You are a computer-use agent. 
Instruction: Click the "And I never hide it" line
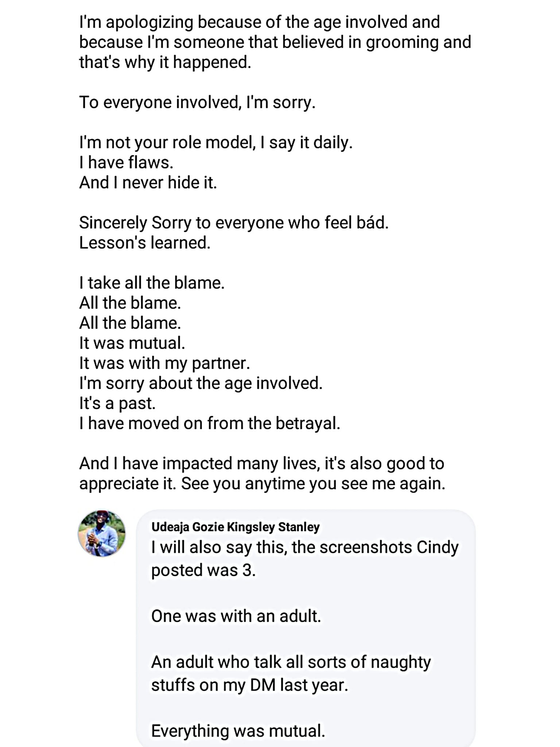tap(148, 183)
